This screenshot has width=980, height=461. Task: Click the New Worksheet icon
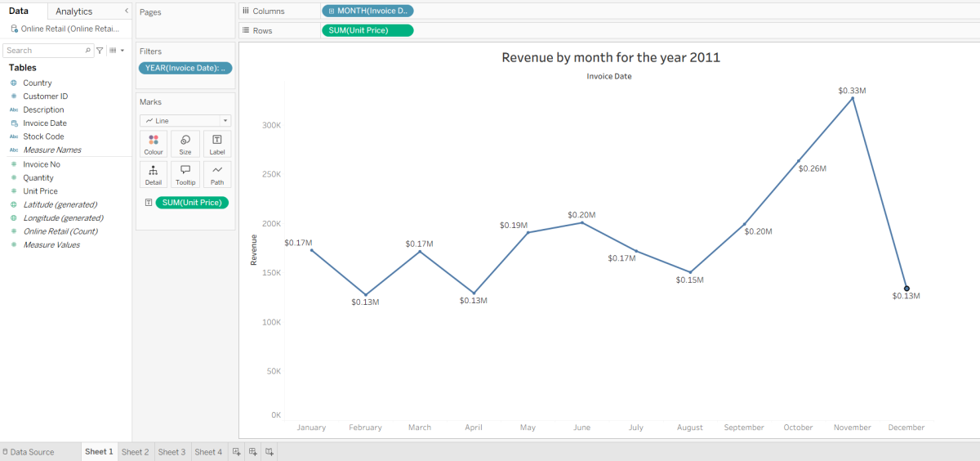click(237, 452)
